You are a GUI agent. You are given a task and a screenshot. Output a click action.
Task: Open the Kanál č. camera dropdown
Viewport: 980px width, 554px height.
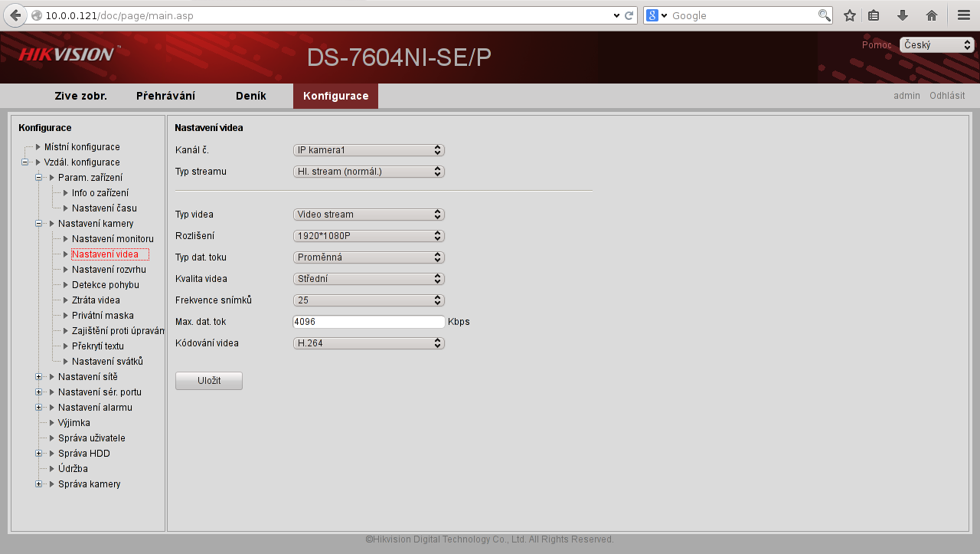(x=368, y=150)
